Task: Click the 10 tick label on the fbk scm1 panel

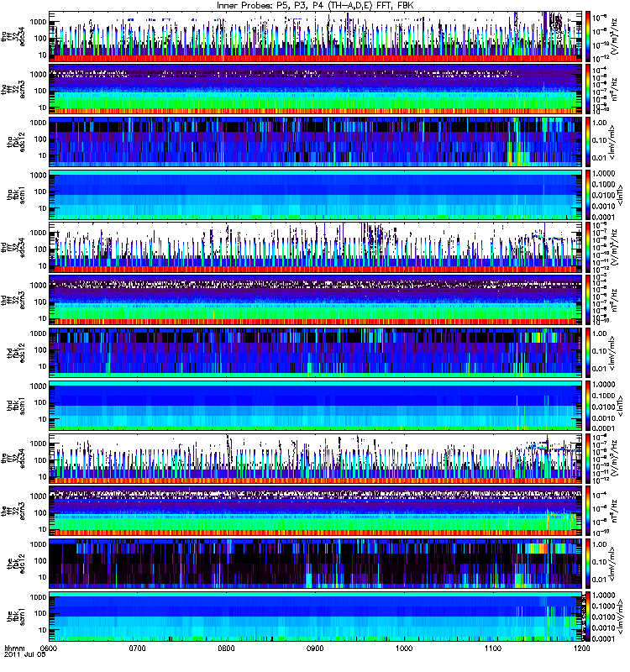Action: coord(43,630)
